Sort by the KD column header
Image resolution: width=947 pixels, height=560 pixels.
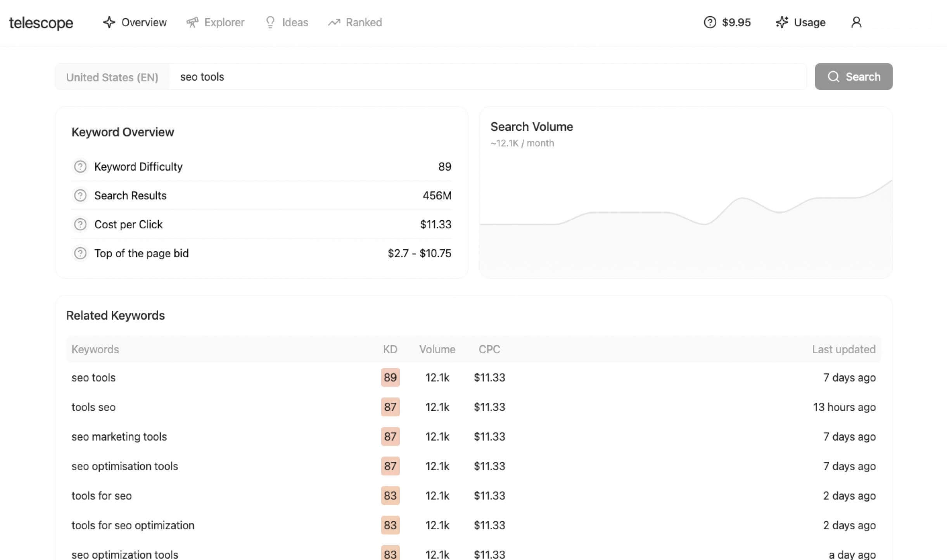click(x=390, y=349)
